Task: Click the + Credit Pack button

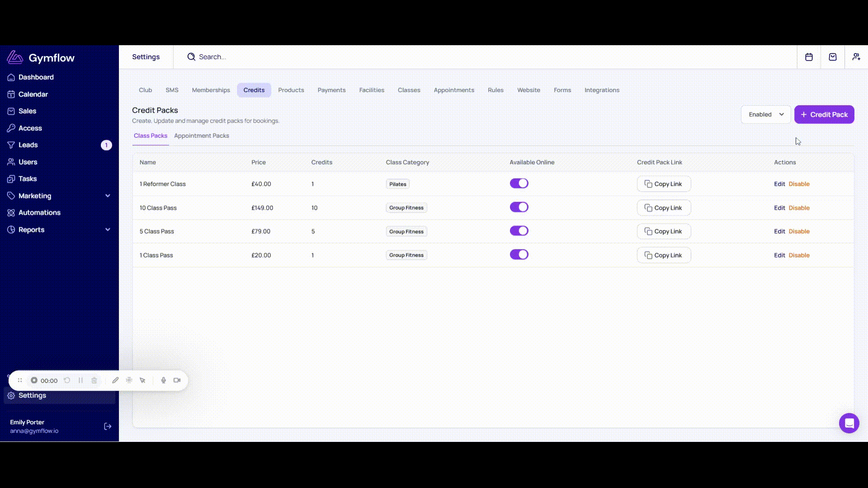Action: coord(824,115)
